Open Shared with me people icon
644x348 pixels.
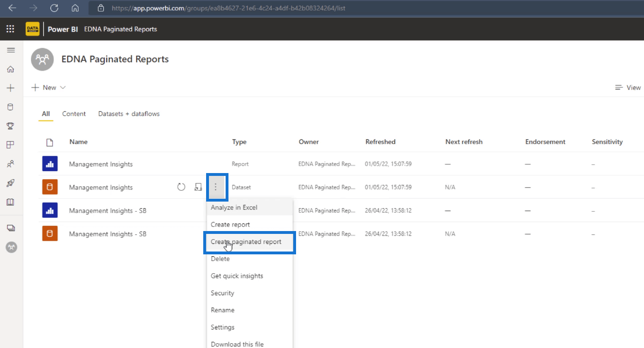(x=11, y=164)
